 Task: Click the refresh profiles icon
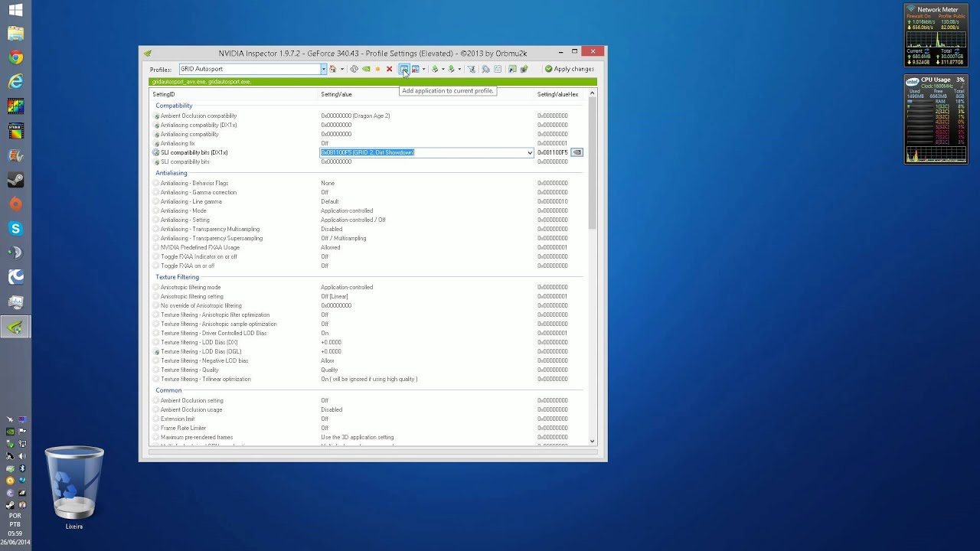(354, 69)
